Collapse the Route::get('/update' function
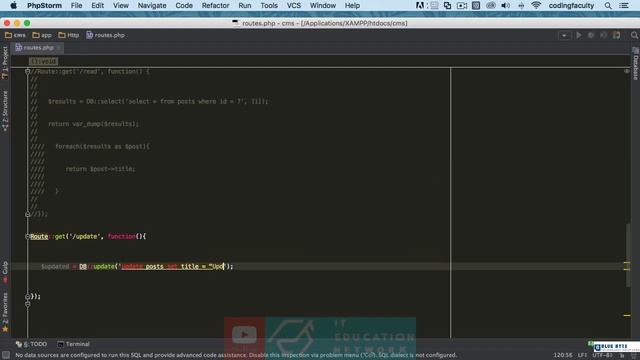 28,236
